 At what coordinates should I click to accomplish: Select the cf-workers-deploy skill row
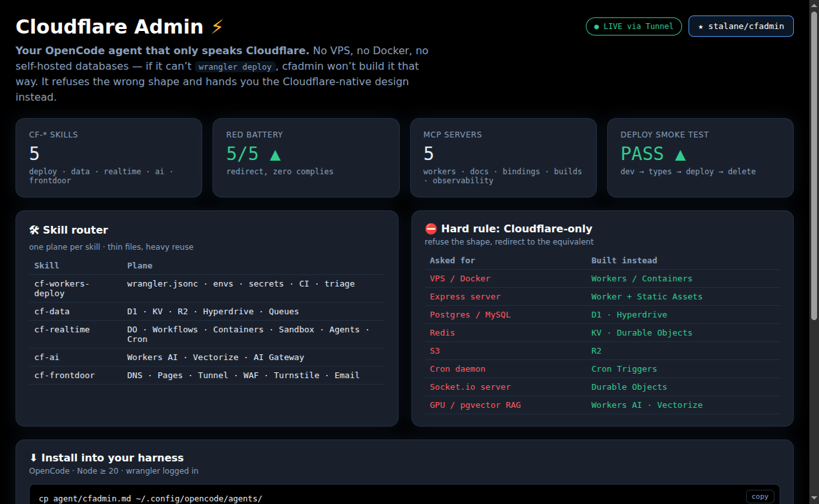point(207,288)
